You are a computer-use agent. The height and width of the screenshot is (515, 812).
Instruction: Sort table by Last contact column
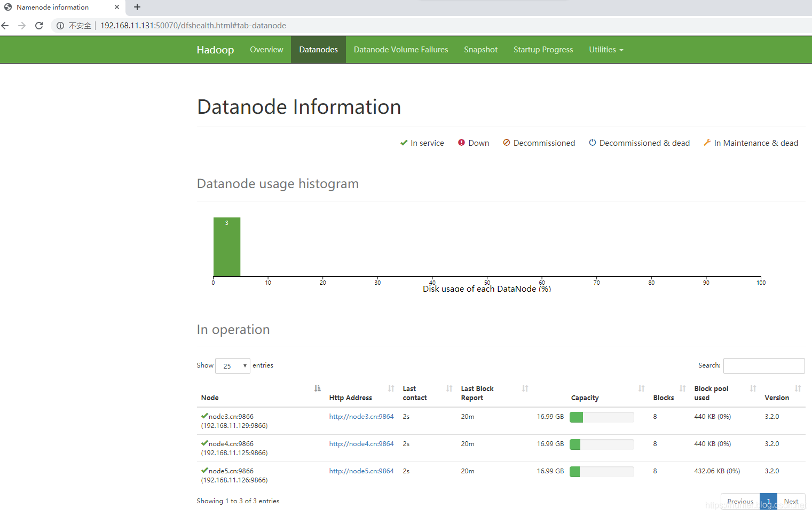pyautogui.click(x=427, y=393)
